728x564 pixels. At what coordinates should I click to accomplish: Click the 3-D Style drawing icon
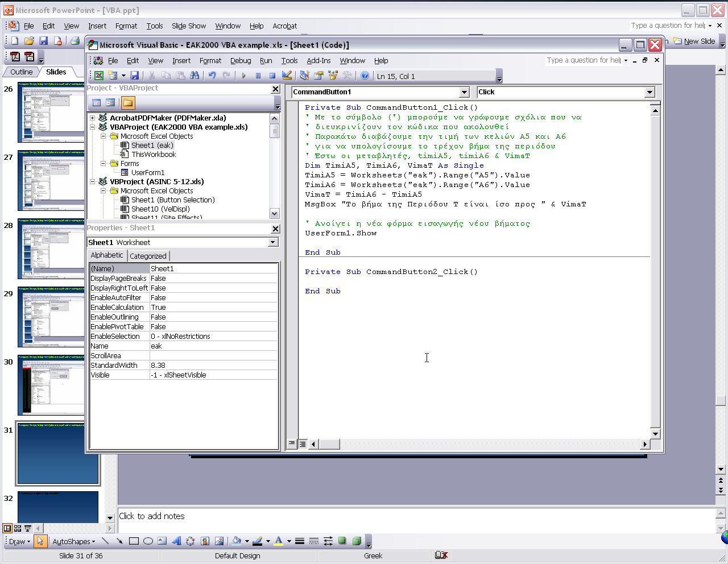357,541
